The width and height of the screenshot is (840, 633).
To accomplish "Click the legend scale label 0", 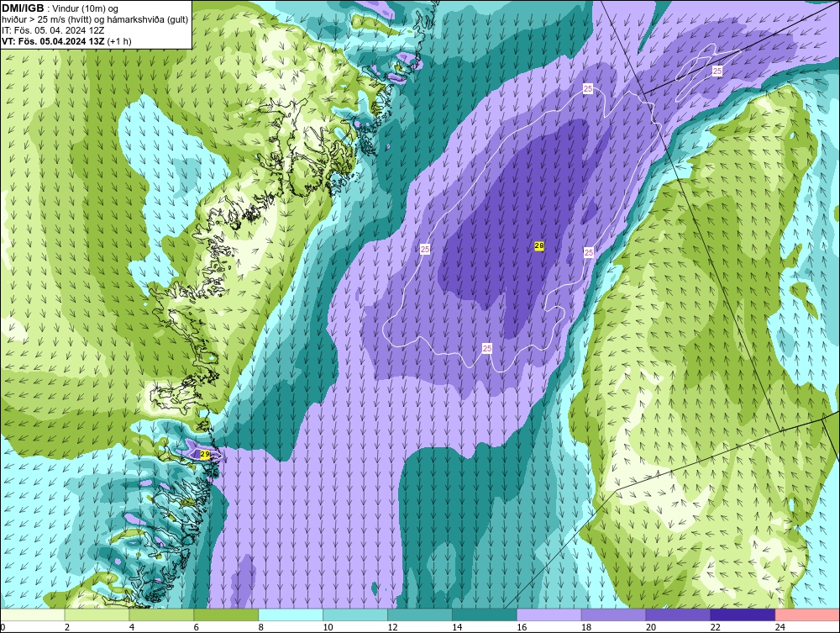I will click(x=3, y=627).
